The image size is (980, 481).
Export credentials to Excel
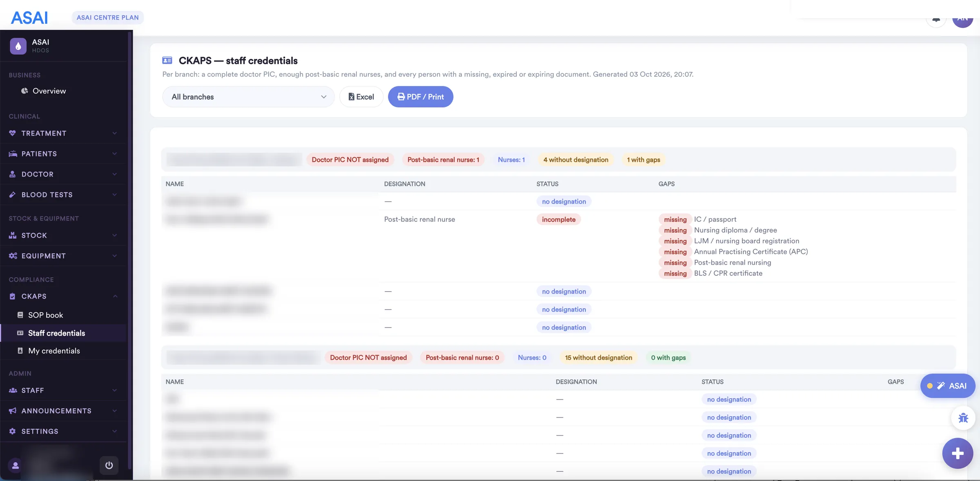tap(361, 97)
